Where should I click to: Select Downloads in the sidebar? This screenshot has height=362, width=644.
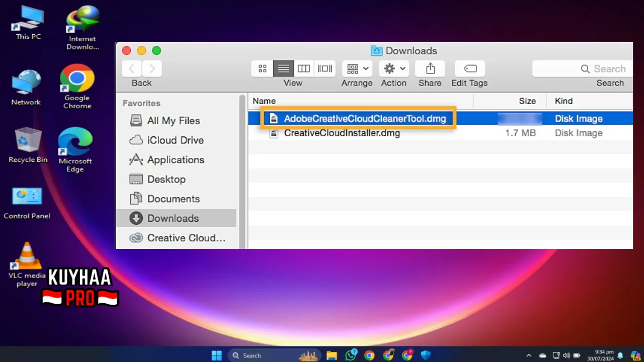[176, 218]
